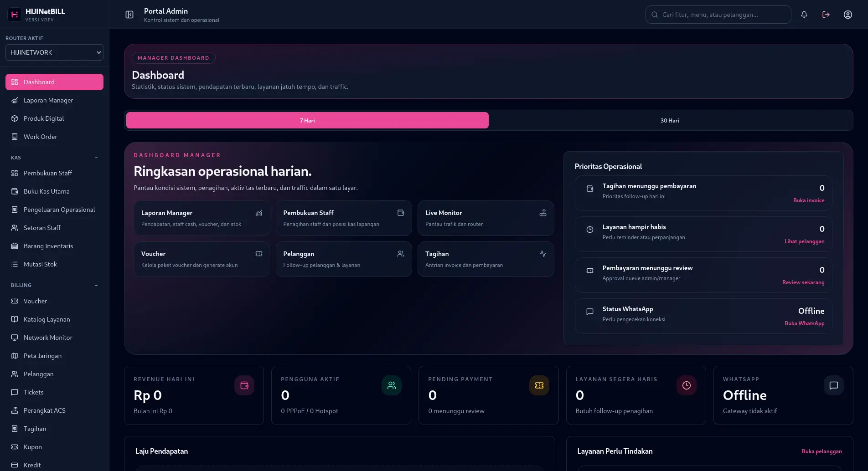The height and width of the screenshot is (471, 868).
Task: Click the router icon on Live Monitor card
Action: [x=542, y=213]
